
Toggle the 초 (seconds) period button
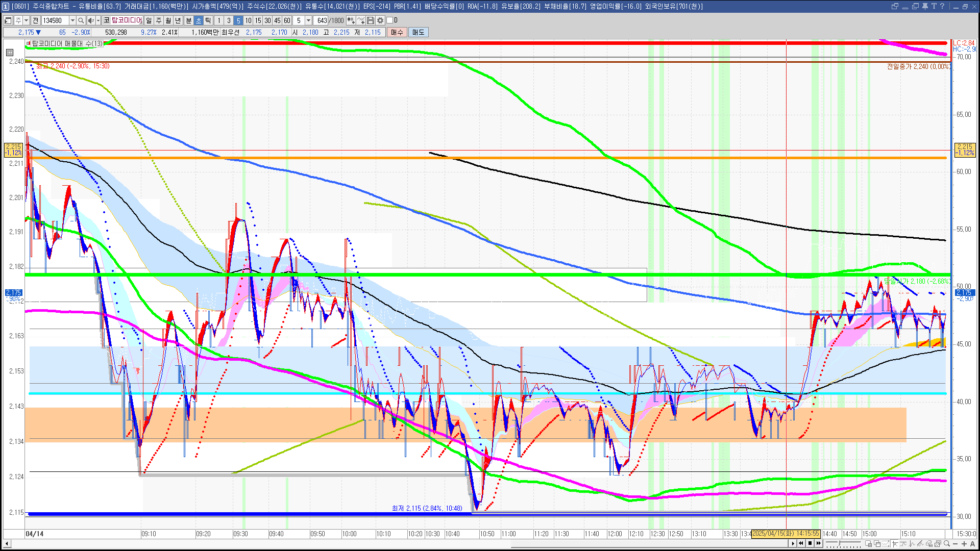coord(199,20)
